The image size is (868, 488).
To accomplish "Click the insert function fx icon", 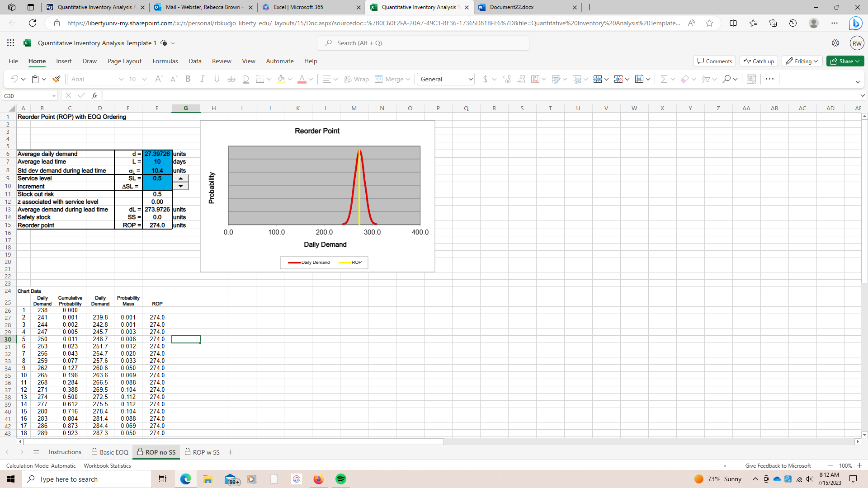I will click(x=94, y=95).
